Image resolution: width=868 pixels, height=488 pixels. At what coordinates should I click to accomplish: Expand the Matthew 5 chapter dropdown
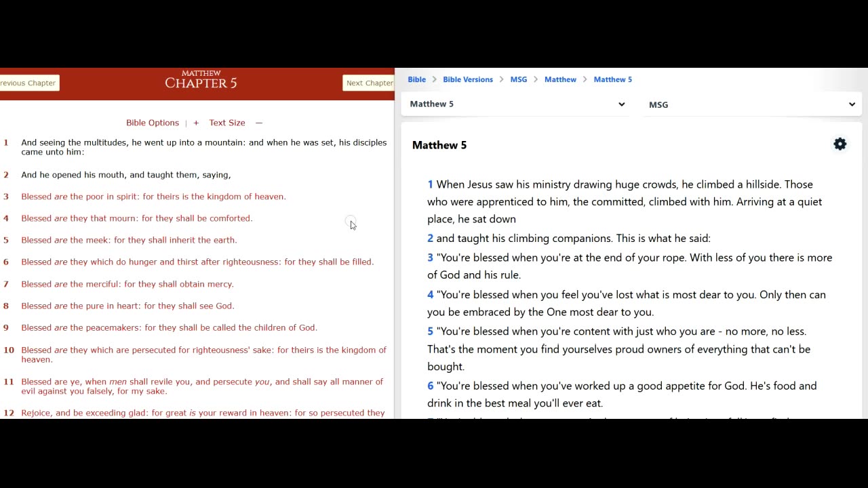pos(517,104)
